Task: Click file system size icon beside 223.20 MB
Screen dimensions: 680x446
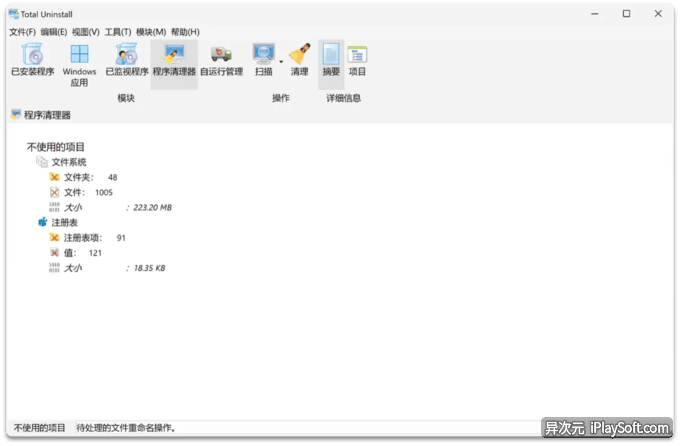Action: pos(54,207)
